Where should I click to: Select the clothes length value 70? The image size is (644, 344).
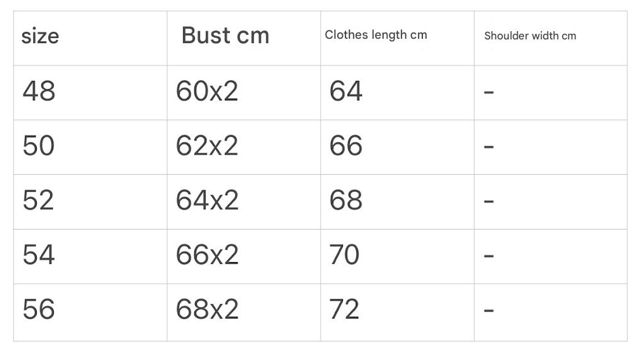(x=344, y=256)
